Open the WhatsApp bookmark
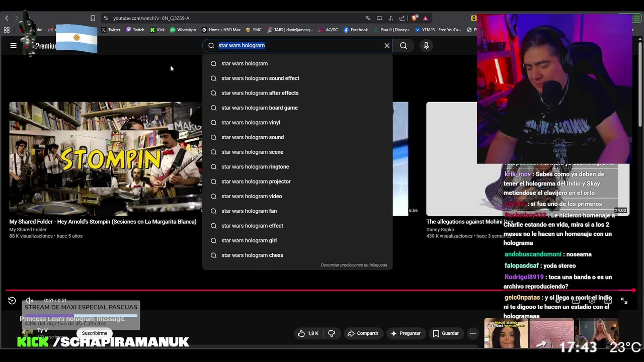 [x=183, y=30]
